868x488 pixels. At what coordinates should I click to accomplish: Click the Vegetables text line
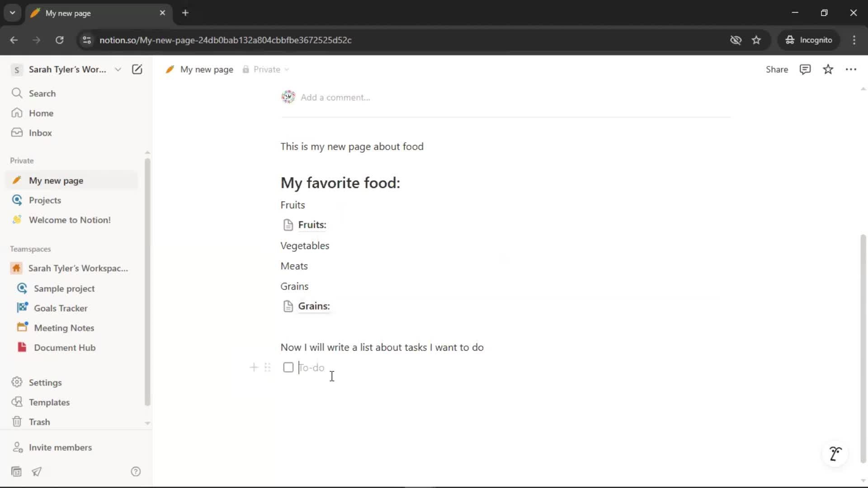tap(305, 245)
